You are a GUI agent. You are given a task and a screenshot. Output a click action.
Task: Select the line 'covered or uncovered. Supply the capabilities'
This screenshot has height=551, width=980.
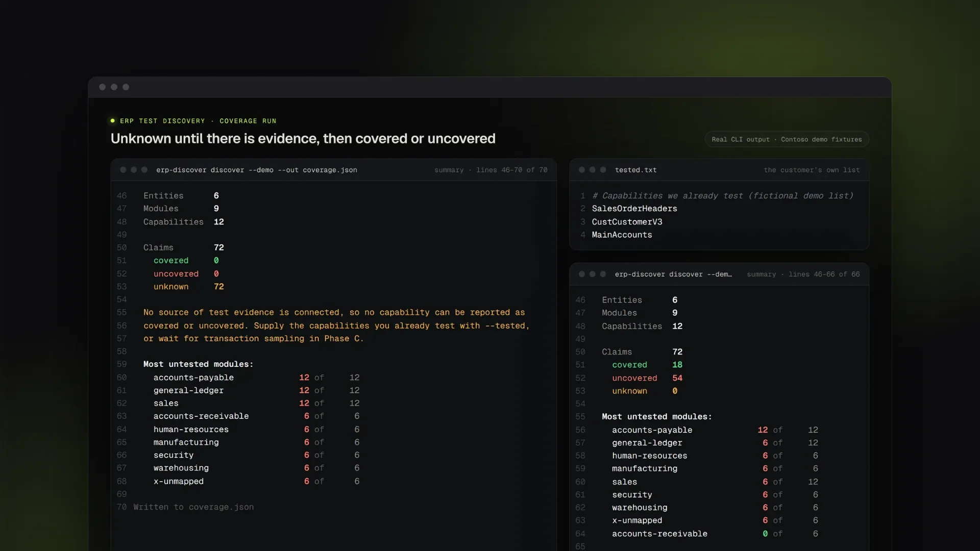pos(337,325)
